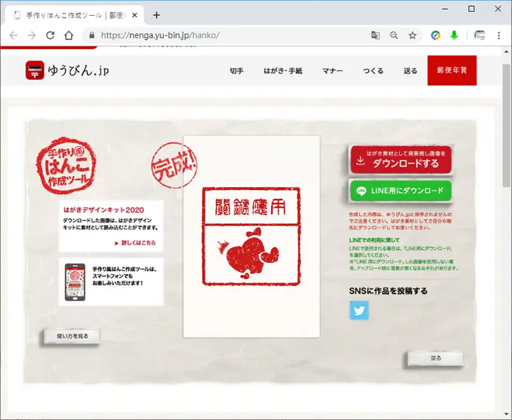Open the 切手 menu item
The width and height of the screenshot is (512, 420).
pyautogui.click(x=236, y=70)
